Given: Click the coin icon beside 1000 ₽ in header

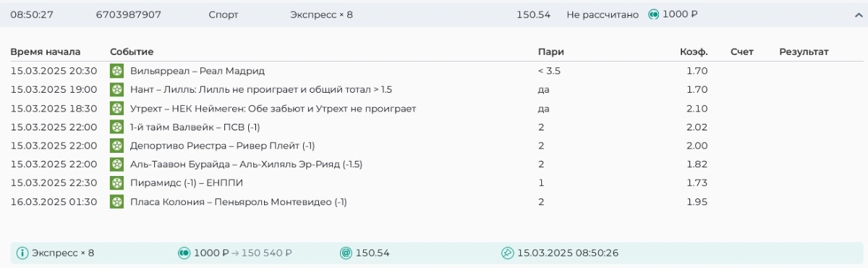Looking at the screenshot, I should [654, 14].
